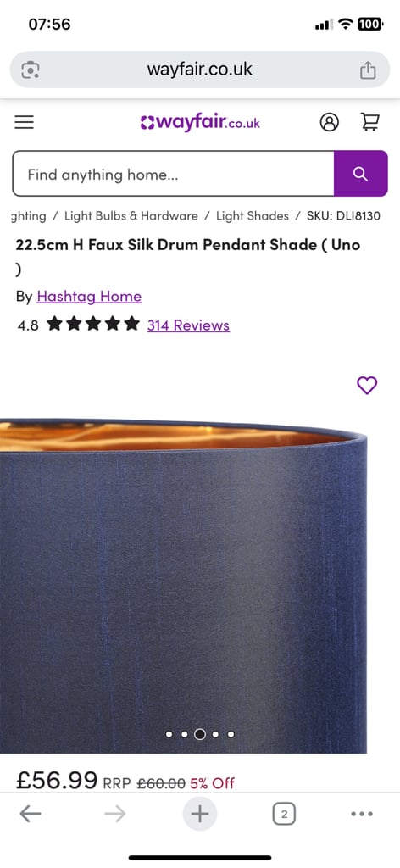View the shopping cart

(x=370, y=121)
